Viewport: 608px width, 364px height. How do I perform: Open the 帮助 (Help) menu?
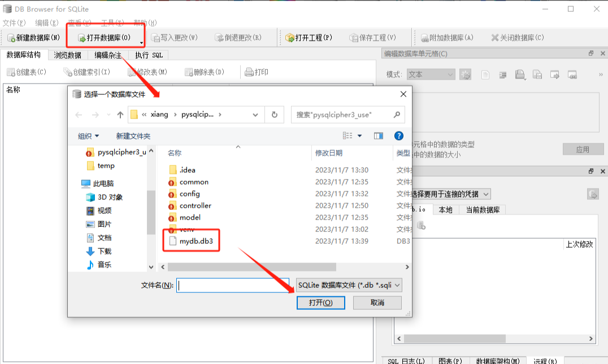tap(145, 23)
